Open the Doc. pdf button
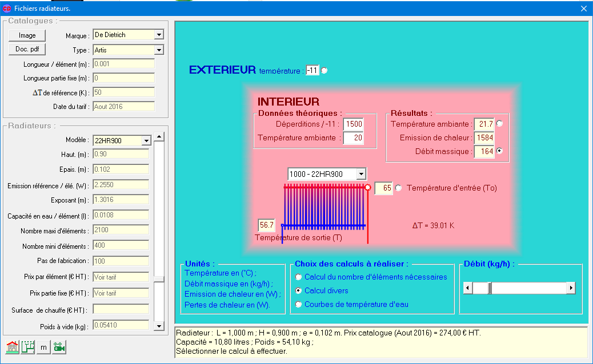 coord(27,50)
